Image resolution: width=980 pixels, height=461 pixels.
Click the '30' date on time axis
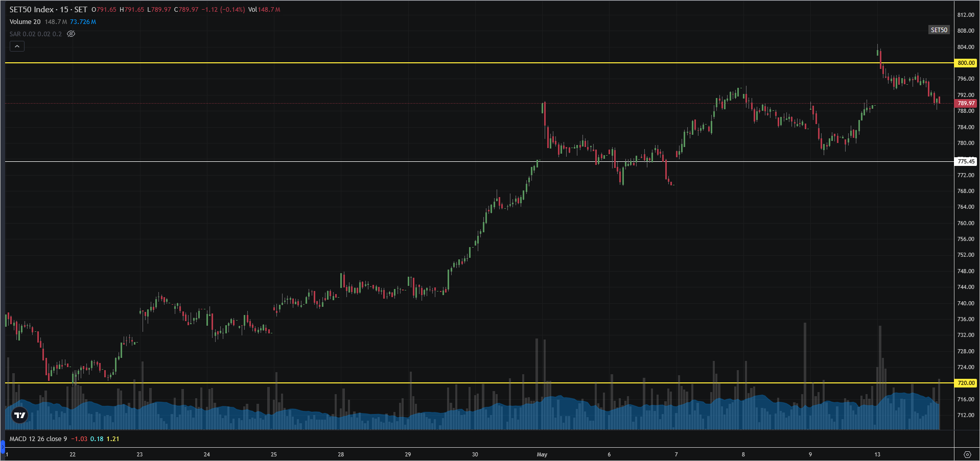click(475, 454)
